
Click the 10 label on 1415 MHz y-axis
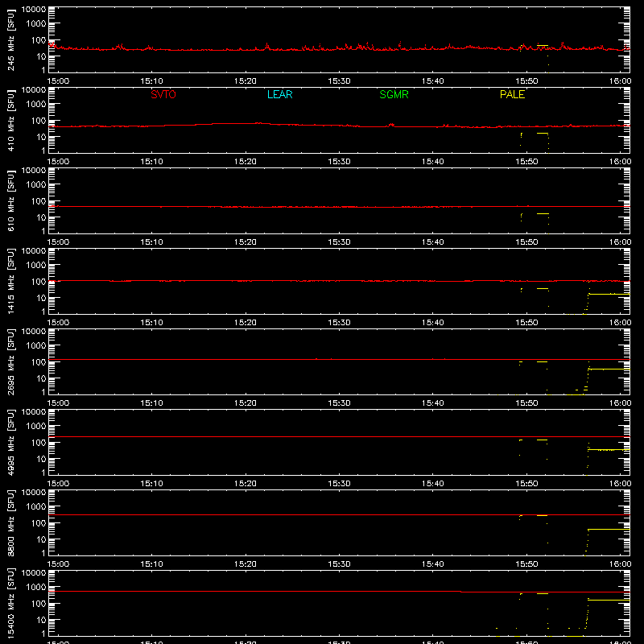pyautogui.click(x=41, y=298)
